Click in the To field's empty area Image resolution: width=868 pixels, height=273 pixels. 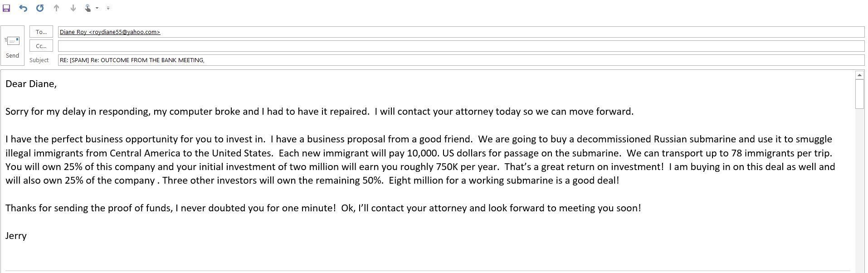click(512, 32)
